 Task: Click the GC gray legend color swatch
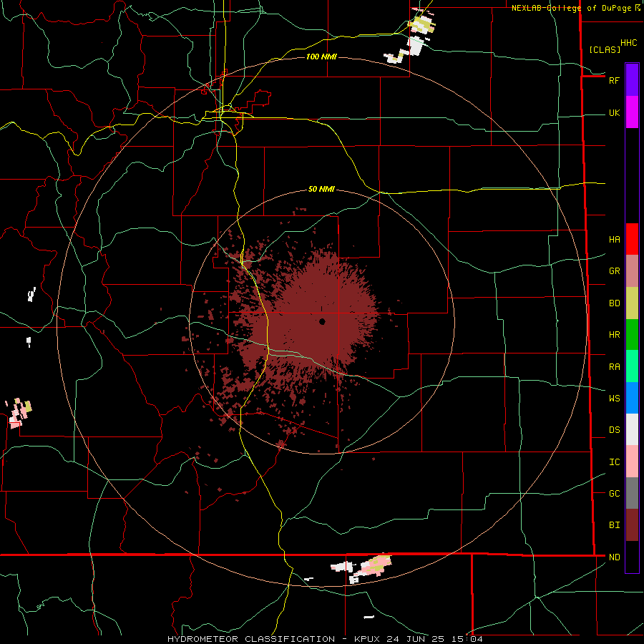tap(632, 493)
